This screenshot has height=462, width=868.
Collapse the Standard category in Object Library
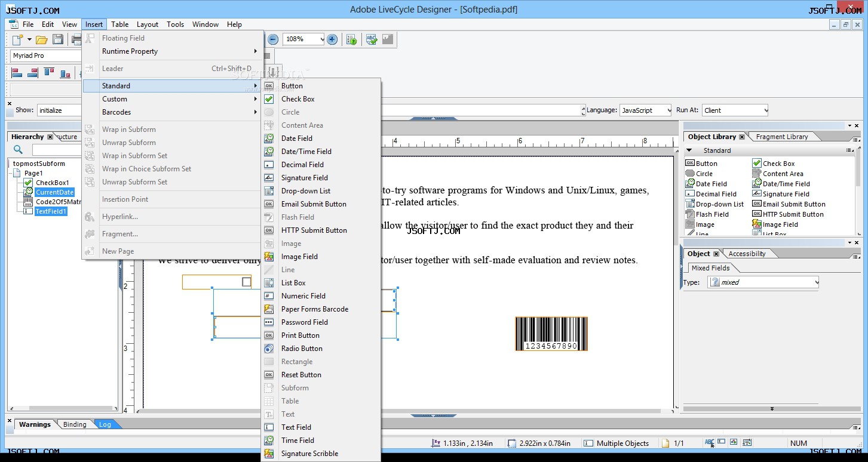(x=689, y=150)
